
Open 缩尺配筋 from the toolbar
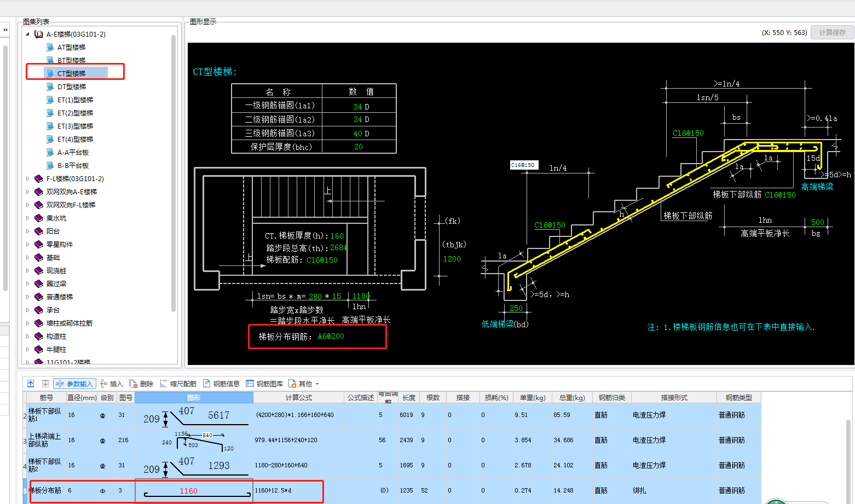(178, 384)
